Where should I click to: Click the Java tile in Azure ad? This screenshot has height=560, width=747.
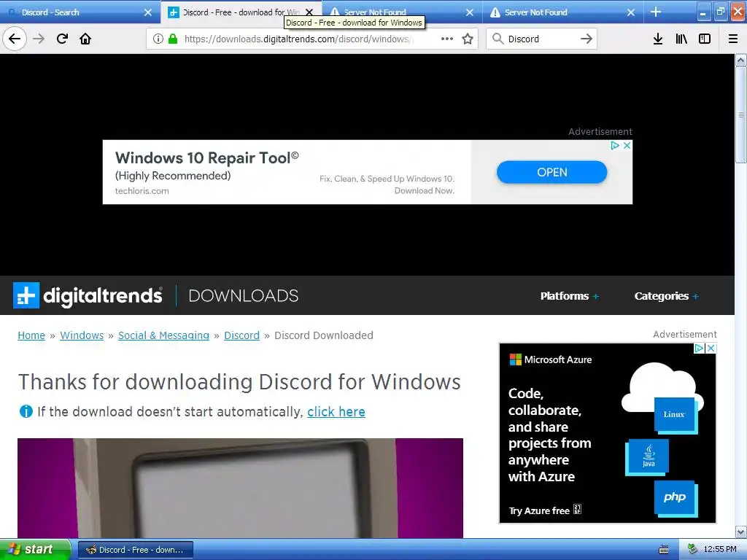[x=649, y=456]
